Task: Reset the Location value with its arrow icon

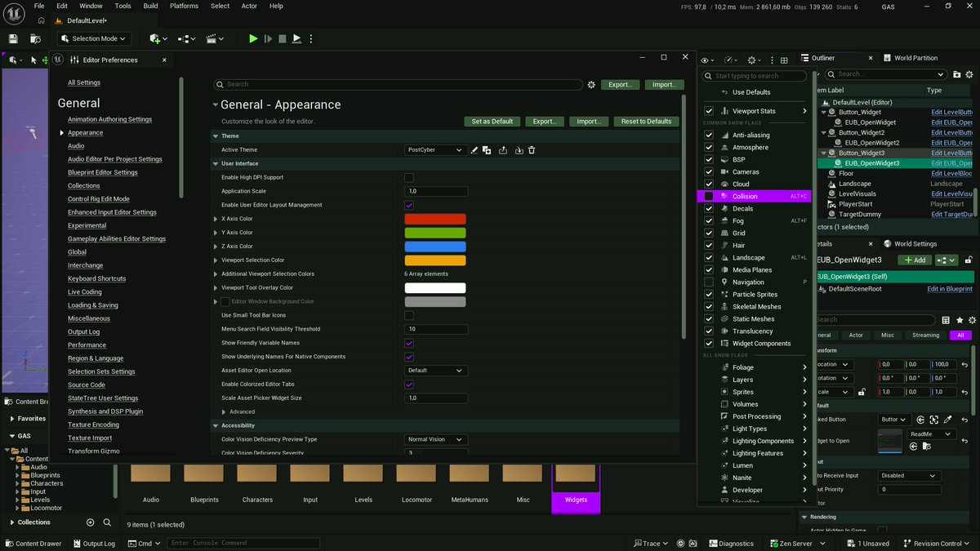Action: pyautogui.click(x=964, y=364)
